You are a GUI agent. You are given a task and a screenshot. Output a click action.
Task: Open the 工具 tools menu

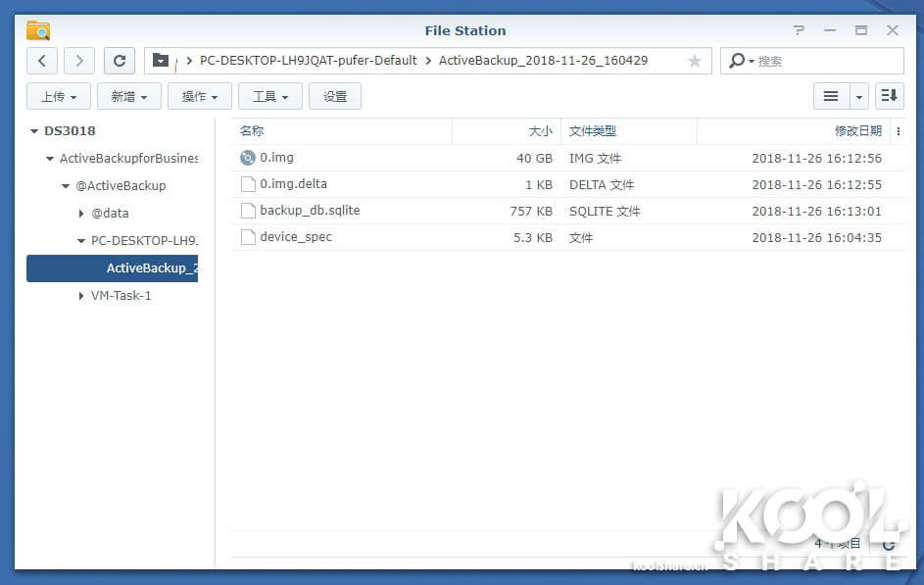[270, 96]
